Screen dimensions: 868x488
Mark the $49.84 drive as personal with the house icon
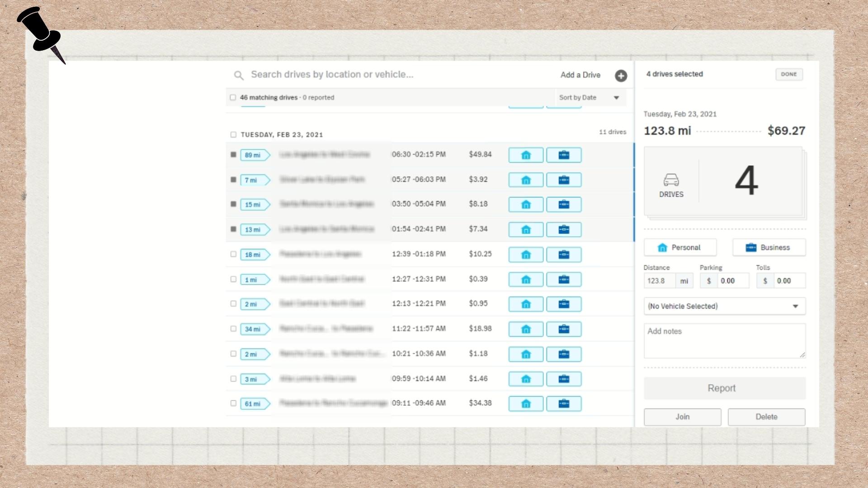tap(526, 155)
